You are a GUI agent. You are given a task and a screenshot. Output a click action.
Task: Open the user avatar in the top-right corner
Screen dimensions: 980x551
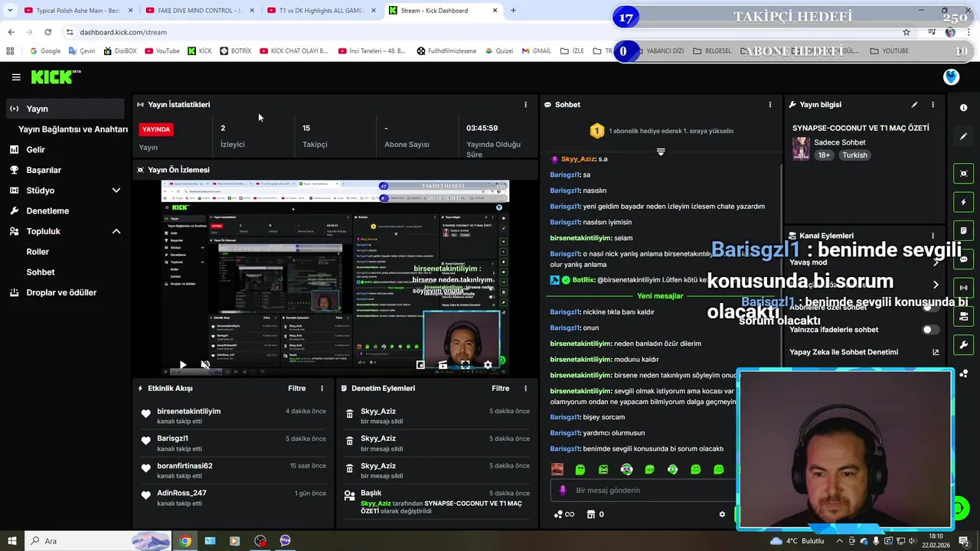951,77
